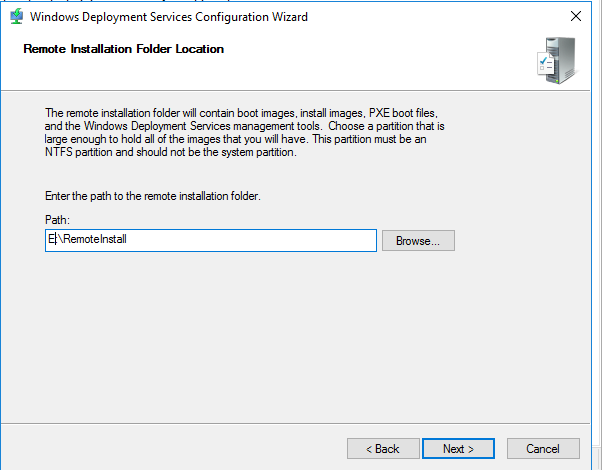
Task: Click the server tower graphic in header
Action: click(x=562, y=60)
